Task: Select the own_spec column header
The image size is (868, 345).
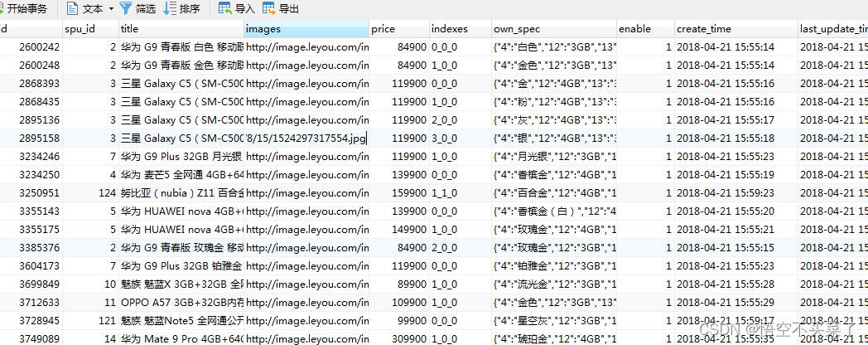Action: click(x=554, y=29)
